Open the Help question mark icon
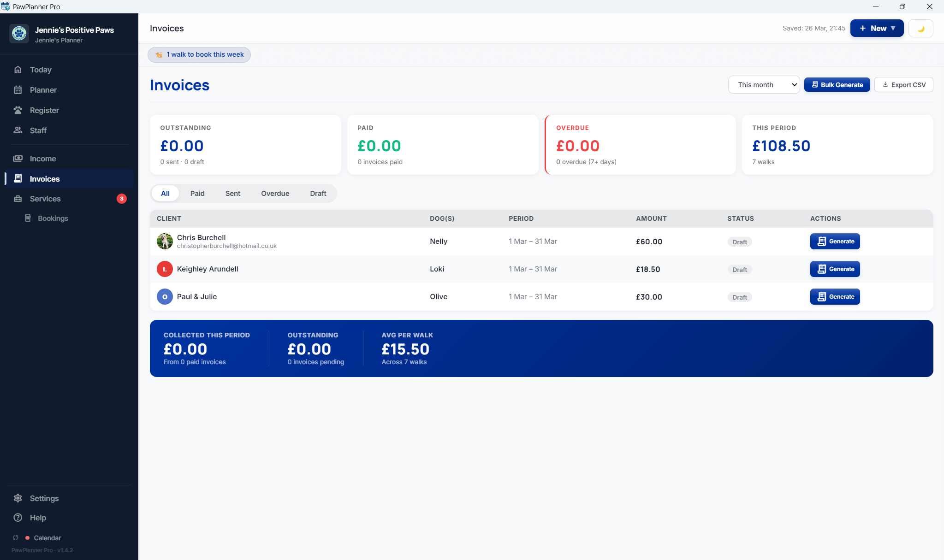The width and height of the screenshot is (944, 560). [18, 518]
